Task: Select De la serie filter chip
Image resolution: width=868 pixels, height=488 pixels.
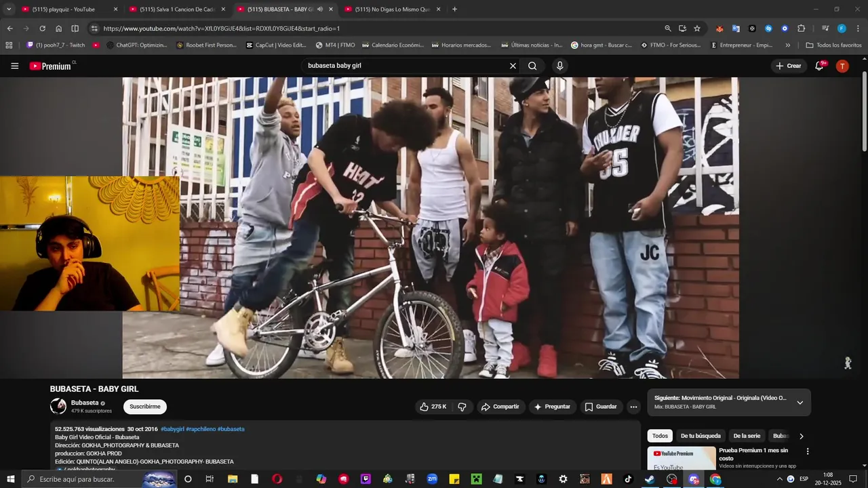Action: (x=747, y=436)
